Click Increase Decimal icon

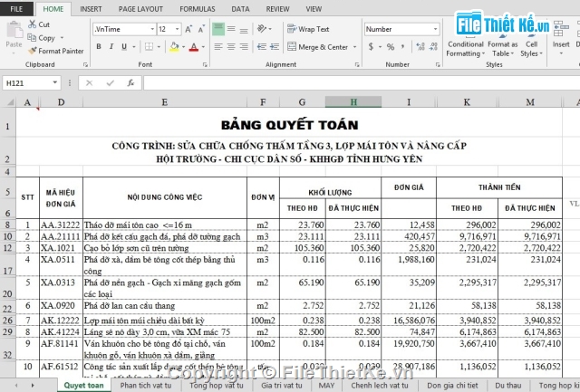pos(420,47)
